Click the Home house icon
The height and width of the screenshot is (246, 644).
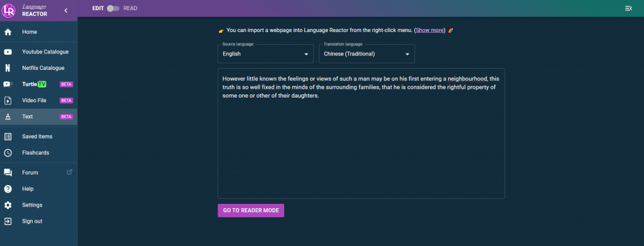(8, 32)
